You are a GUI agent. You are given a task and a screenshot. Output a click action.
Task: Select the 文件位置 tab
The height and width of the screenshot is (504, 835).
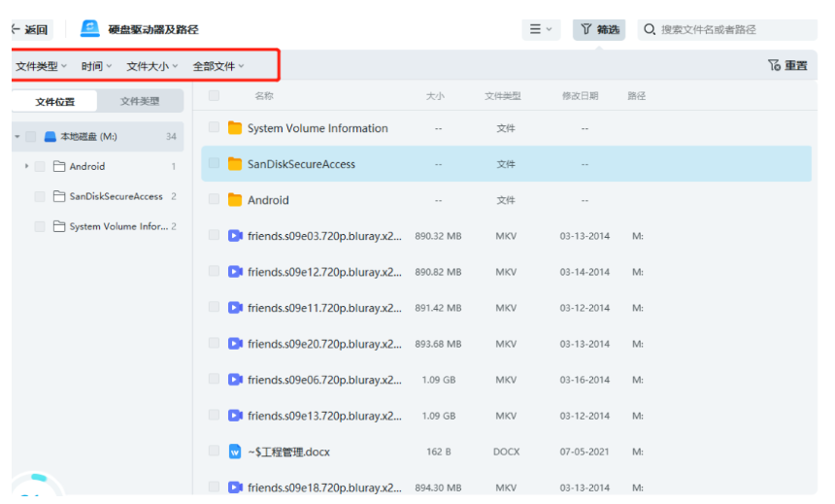tap(55, 101)
